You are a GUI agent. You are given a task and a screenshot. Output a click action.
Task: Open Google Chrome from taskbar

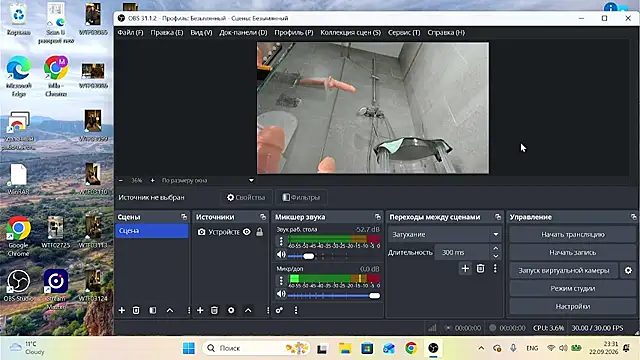(x=411, y=348)
